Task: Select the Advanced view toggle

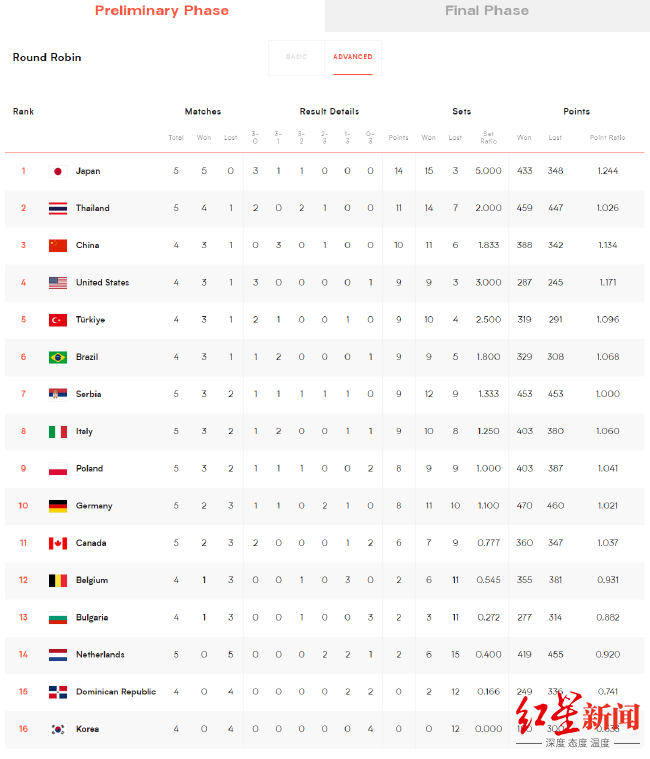Action: (x=353, y=57)
